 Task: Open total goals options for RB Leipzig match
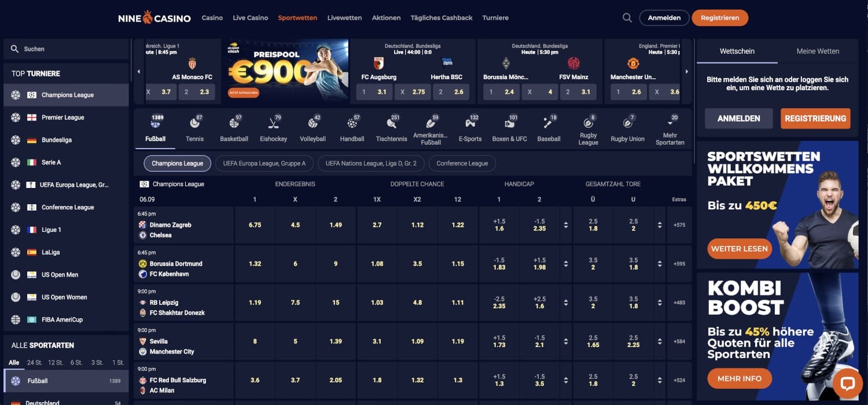[660, 303]
